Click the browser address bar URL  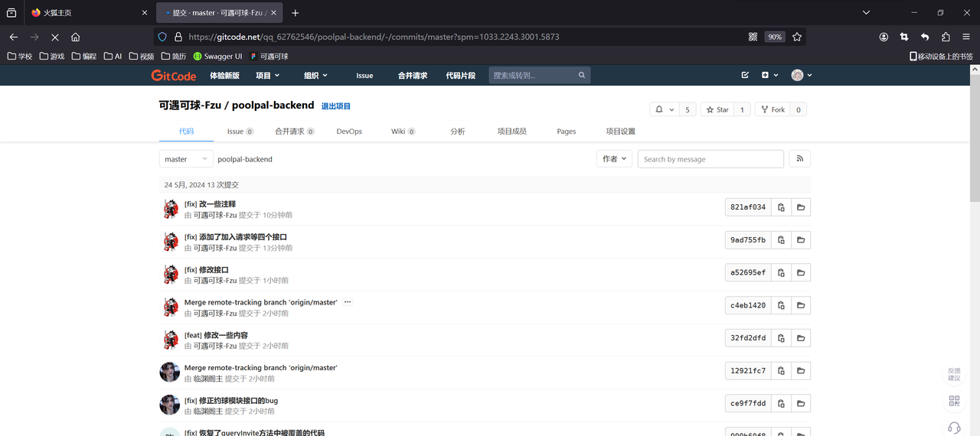click(374, 37)
